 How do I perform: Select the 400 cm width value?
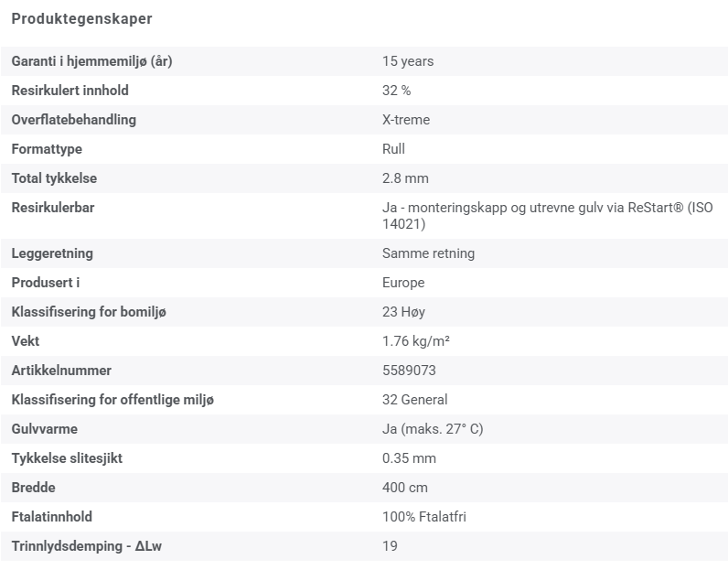tap(405, 488)
